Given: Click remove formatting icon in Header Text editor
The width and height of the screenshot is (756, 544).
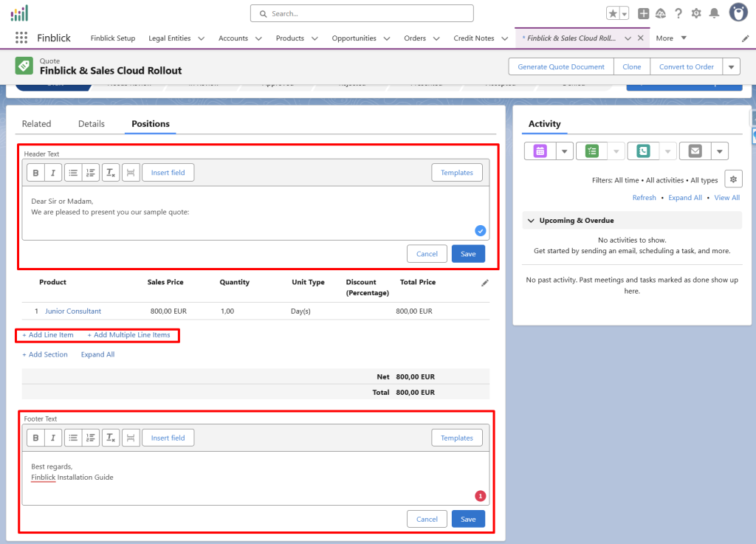Looking at the screenshot, I should pyautogui.click(x=111, y=173).
